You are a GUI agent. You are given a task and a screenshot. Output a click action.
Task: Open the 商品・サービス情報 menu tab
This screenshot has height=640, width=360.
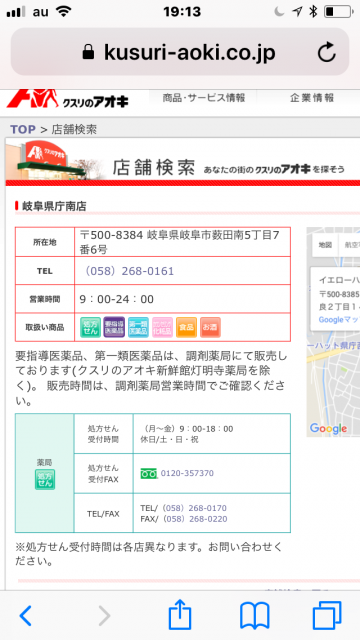click(x=204, y=98)
